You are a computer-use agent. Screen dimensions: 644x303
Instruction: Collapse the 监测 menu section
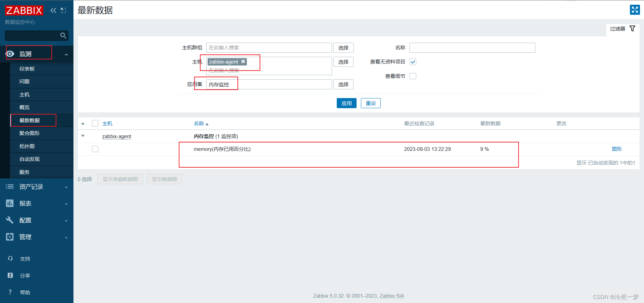pyautogui.click(x=66, y=54)
